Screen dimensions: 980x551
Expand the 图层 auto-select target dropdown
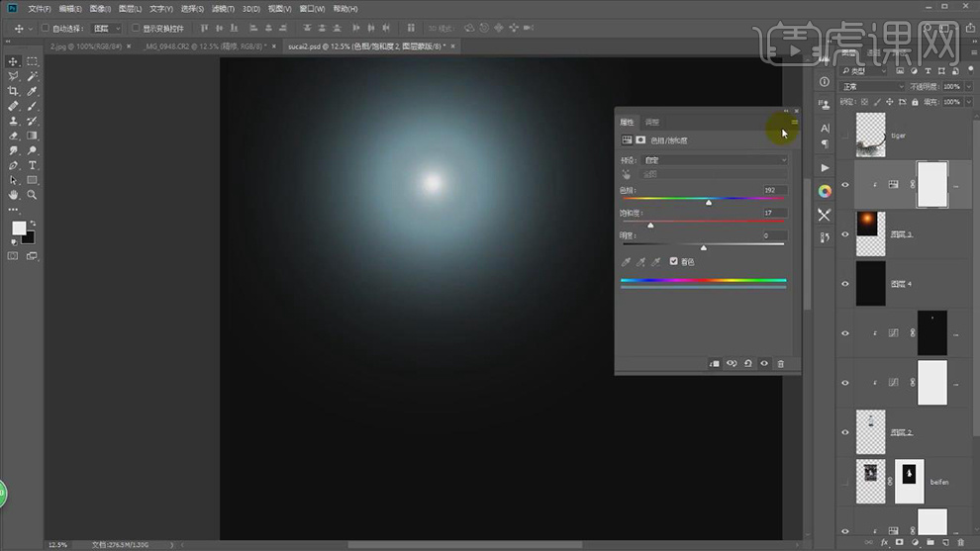pyautogui.click(x=107, y=29)
